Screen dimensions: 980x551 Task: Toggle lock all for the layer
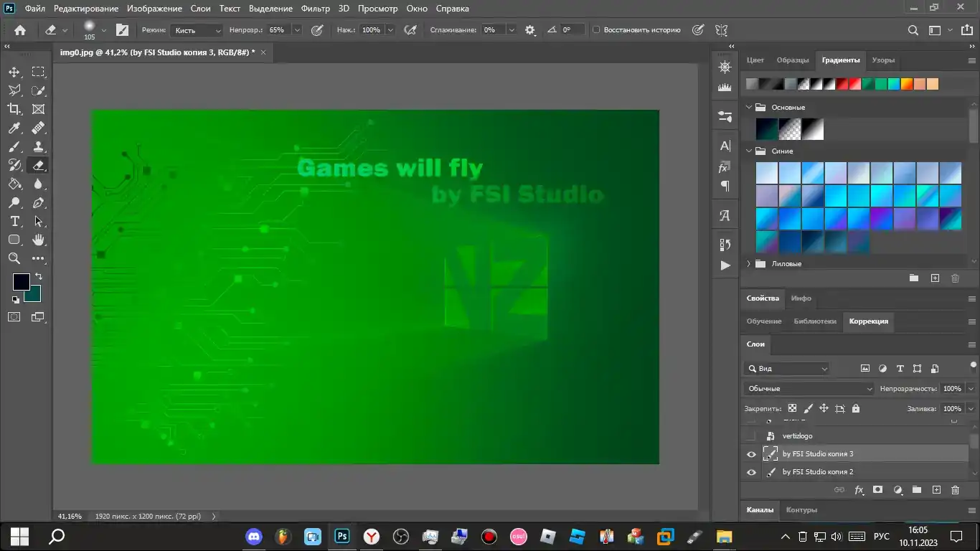(x=855, y=408)
